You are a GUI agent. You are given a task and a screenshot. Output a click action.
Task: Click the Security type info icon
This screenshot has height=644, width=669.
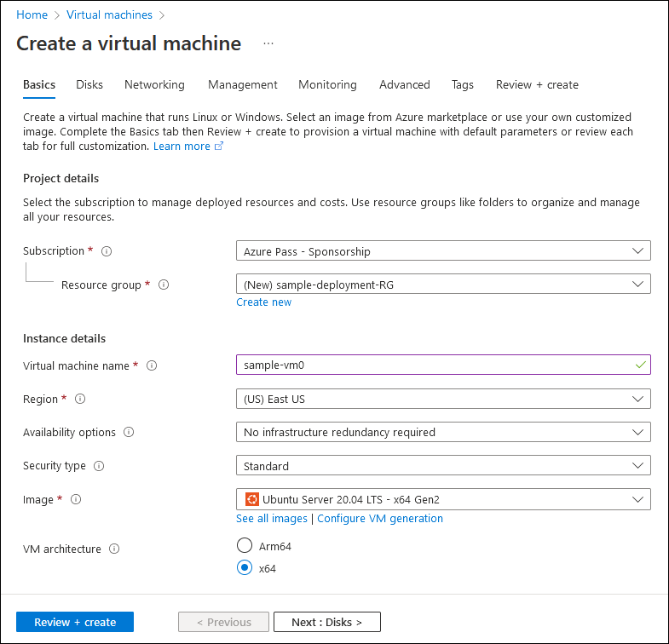[99, 466]
